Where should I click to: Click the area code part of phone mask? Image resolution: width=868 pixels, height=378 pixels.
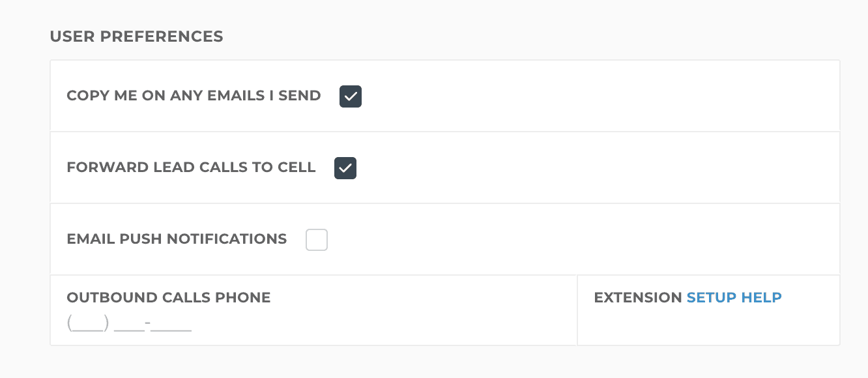point(87,323)
